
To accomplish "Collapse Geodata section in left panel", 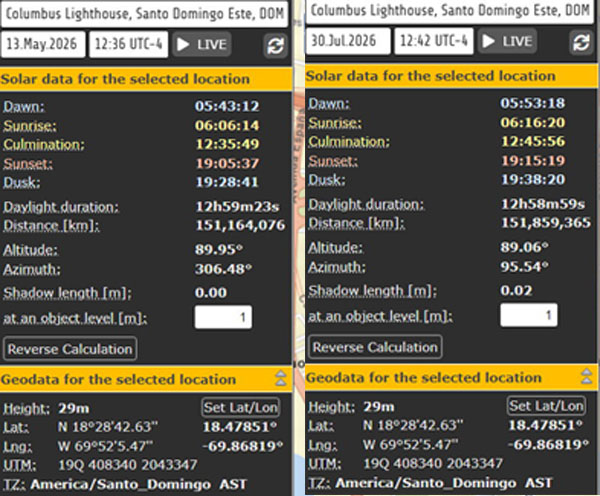I will pos(281,379).
